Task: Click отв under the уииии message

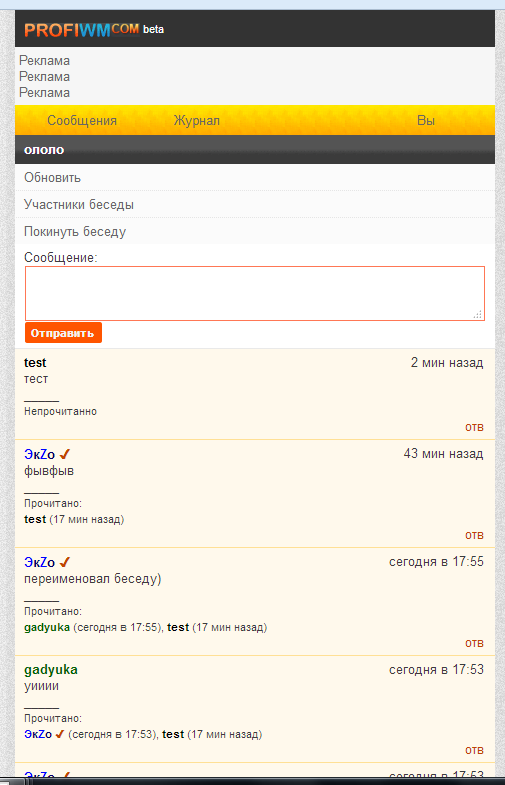Action: point(474,750)
